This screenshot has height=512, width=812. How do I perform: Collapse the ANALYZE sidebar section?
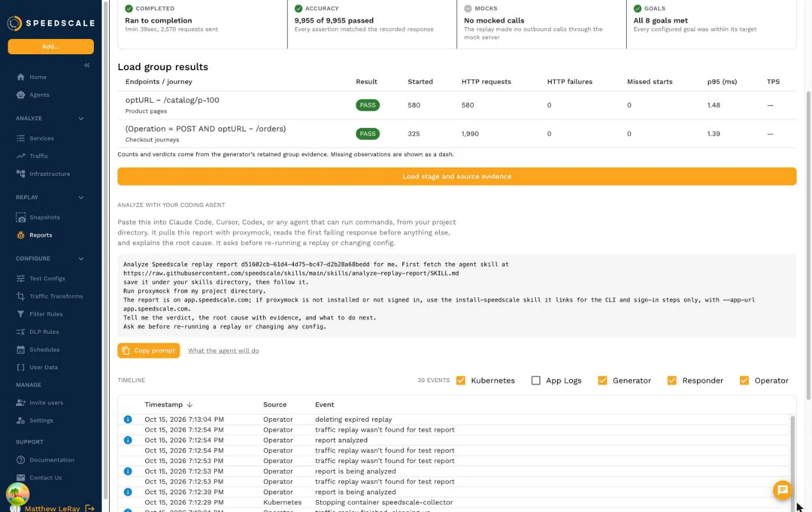click(x=81, y=119)
